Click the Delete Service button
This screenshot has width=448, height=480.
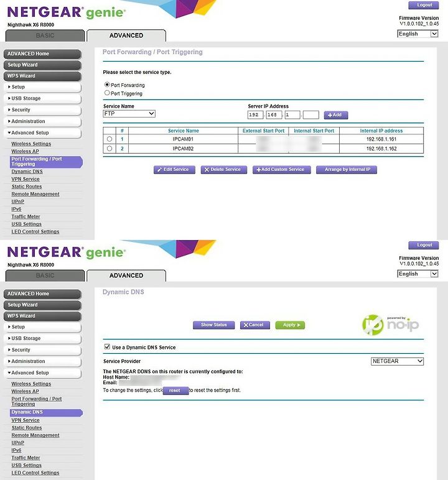point(224,170)
